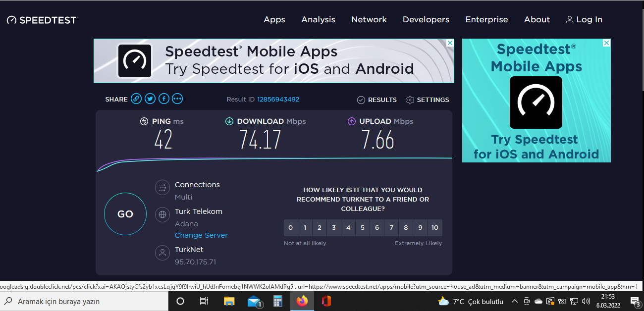The height and width of the screenshot is (311, 644).
Task: Rate recommendation score 8
Action: click(406, 228)
